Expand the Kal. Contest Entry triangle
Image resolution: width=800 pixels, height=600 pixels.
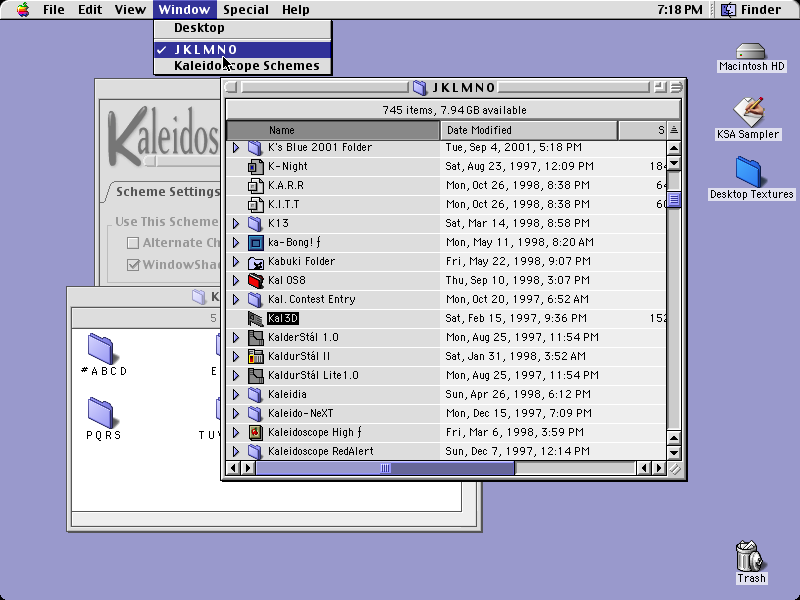(x=236, y=299)
